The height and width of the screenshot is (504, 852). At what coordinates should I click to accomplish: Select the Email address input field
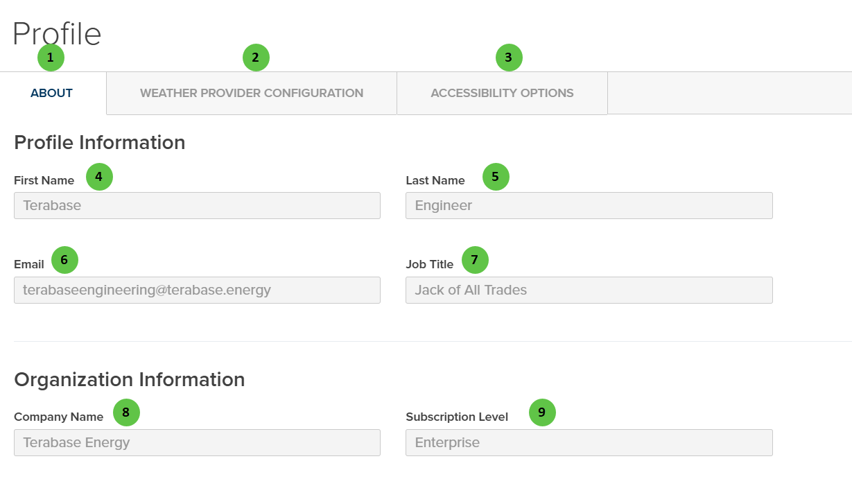click(197, 290)
